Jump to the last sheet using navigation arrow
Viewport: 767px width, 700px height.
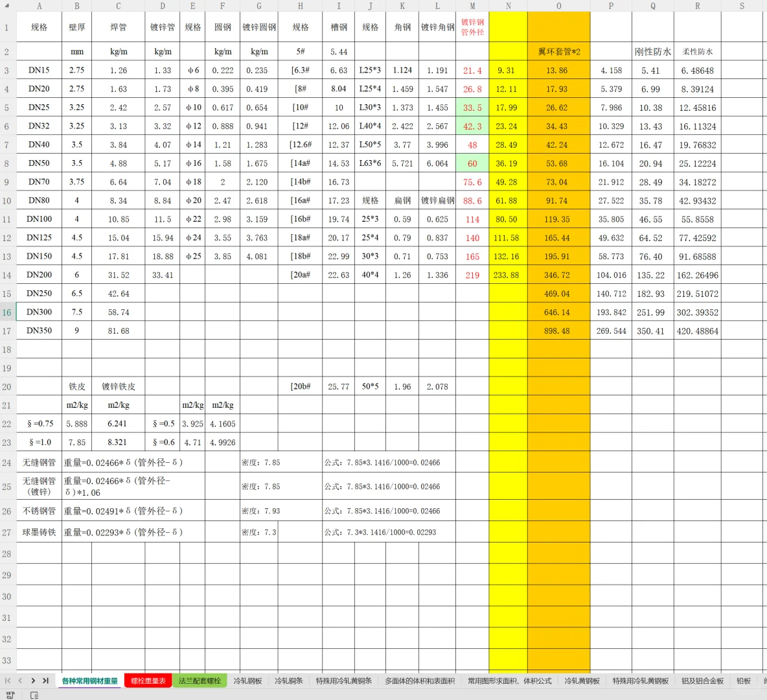45,681
